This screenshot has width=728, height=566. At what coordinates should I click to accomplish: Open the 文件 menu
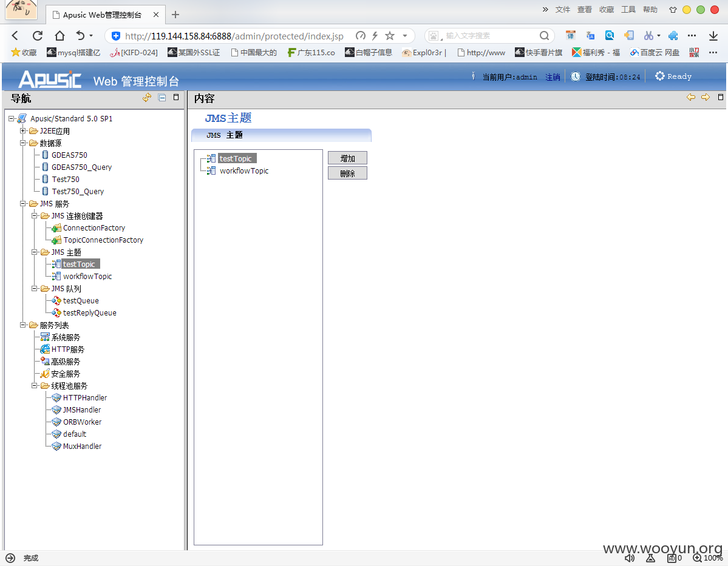click(563, 9)
